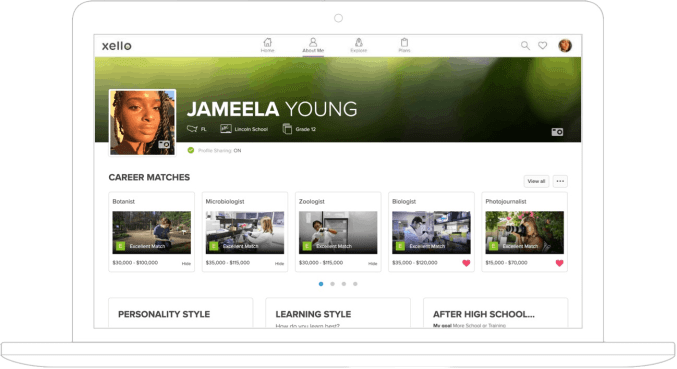Change banner image via camera icon

pyautogui.click(x=557, y=132)
